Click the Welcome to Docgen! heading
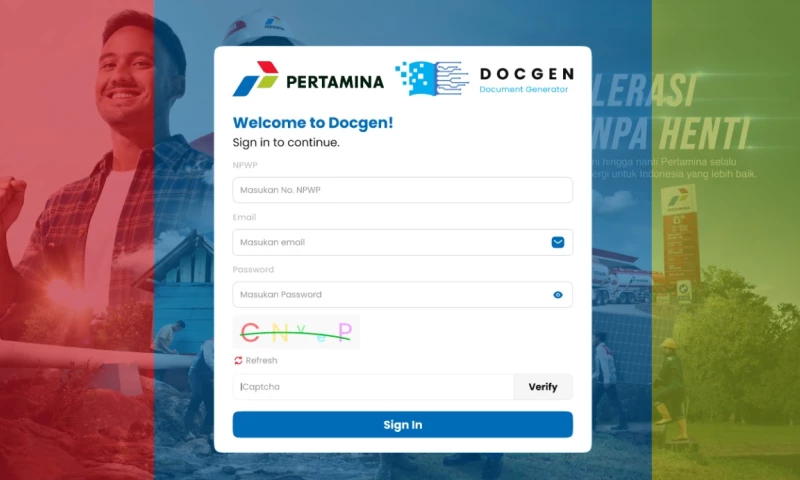The width and height of the screenshot is (800, 480). pos(313,123)
